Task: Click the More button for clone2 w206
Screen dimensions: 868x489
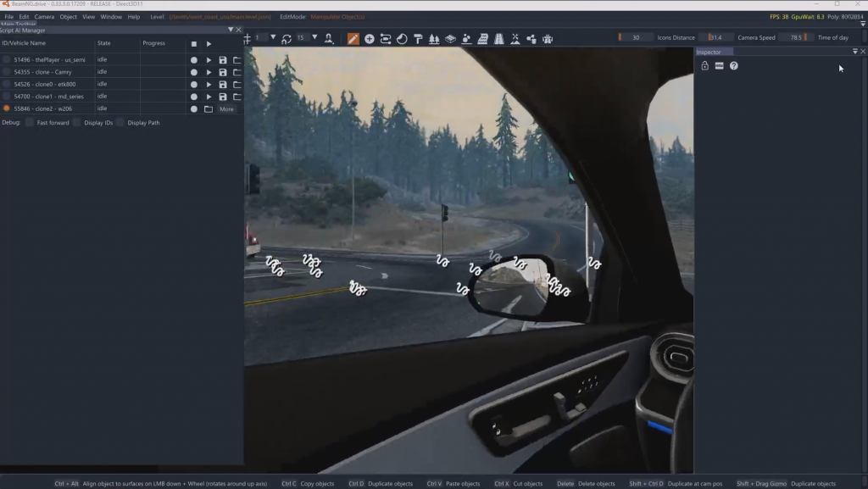Action: coord(226,108)
